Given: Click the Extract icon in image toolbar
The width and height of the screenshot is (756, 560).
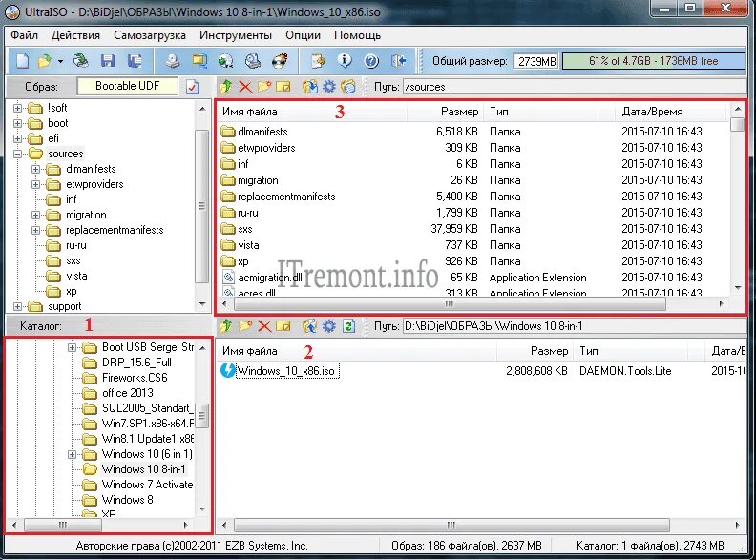Looking at the screenshot, I should [310, 87].
